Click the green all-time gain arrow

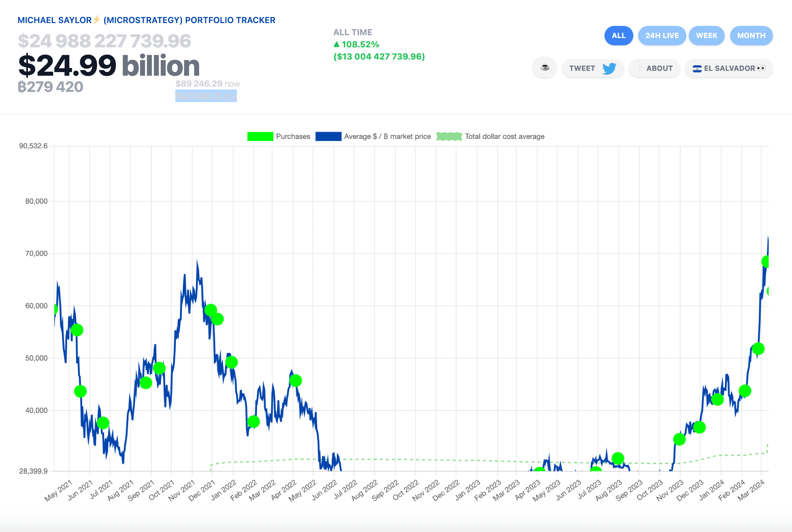click(x=336, y=44)
